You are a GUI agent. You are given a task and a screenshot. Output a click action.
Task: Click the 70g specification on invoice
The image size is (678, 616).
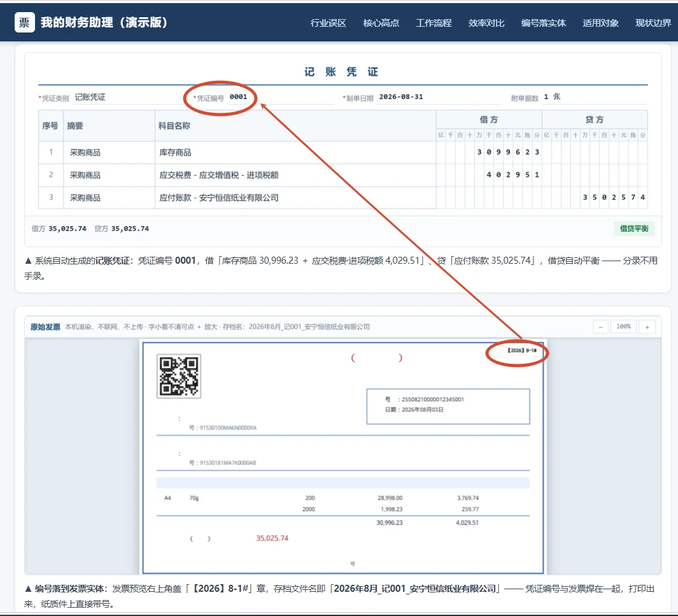click(194, 498)
